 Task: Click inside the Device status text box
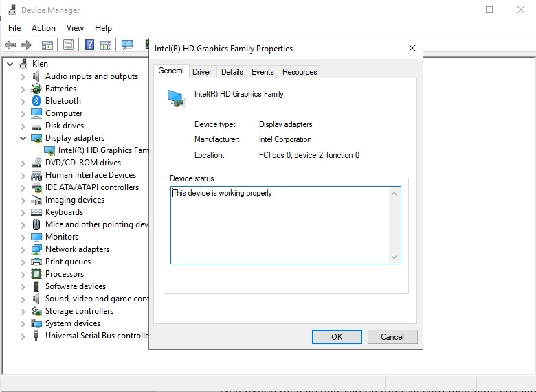pos(286,225)
